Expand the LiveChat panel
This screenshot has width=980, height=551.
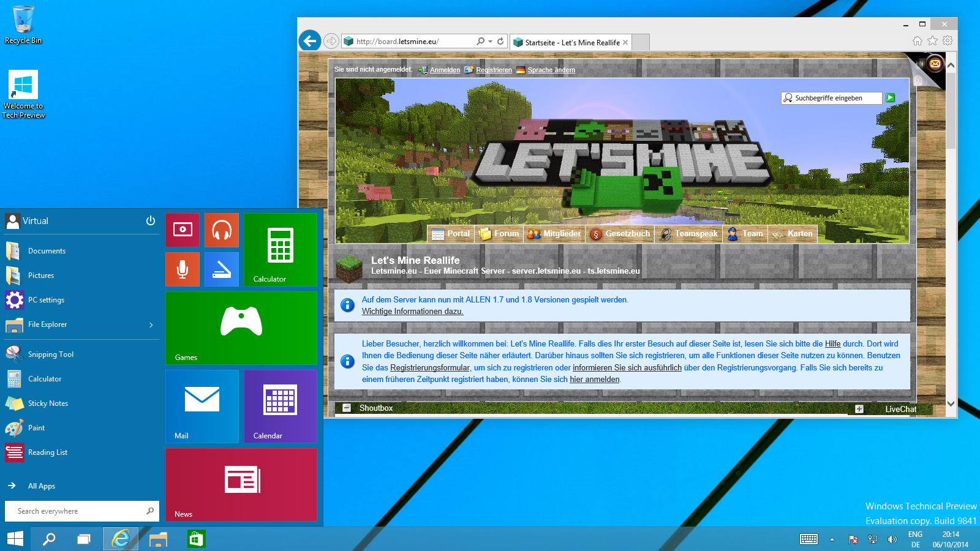tap(859, 409)
